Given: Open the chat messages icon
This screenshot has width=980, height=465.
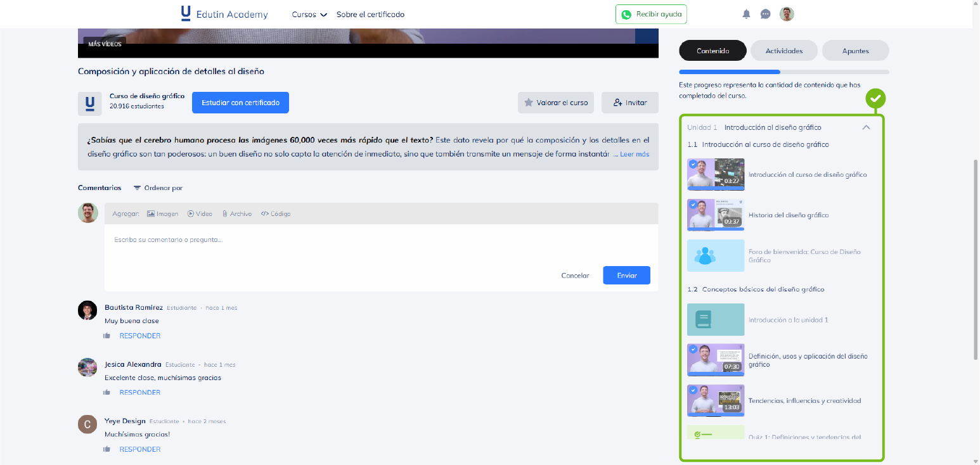Looking at the screenshot, I should click(x=765, y=14).
